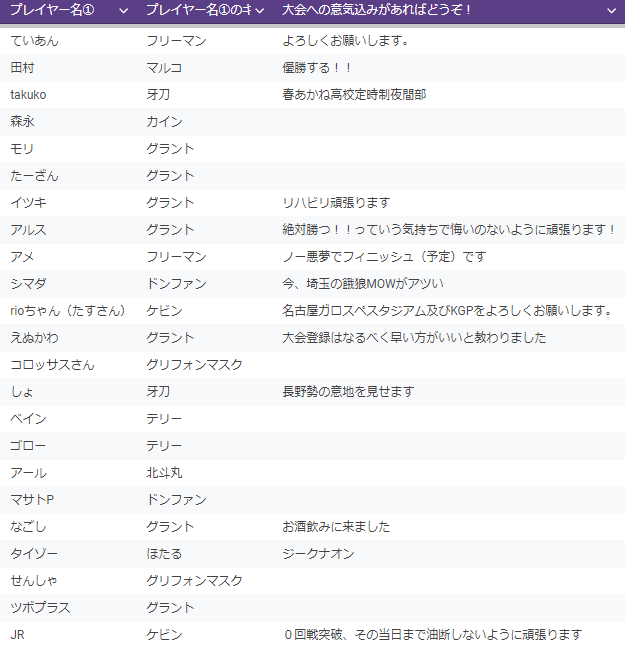The image size is (625, 647).
Task: Click the comment ノー悪夢でフィニッシュ（予定）です
Action: 384,257
